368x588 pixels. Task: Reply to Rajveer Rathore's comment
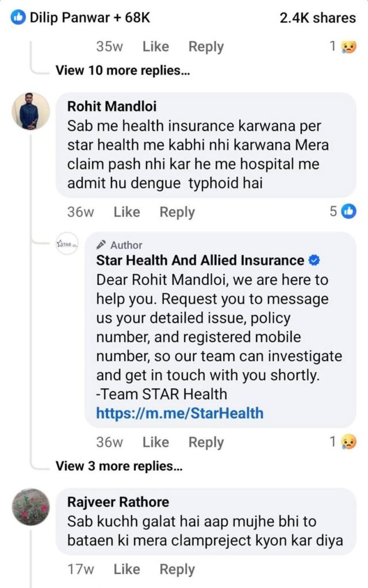pos(177,569)
